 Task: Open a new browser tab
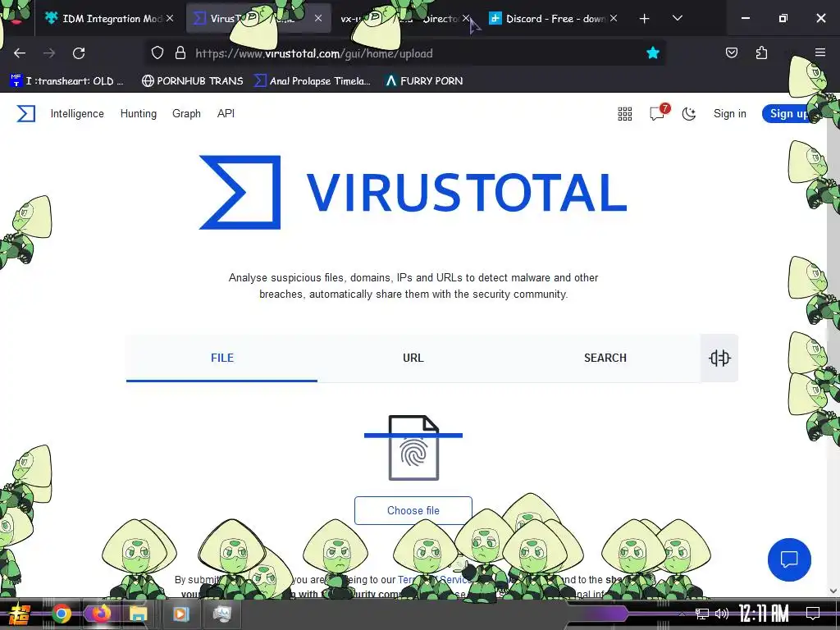coord(645,19)
